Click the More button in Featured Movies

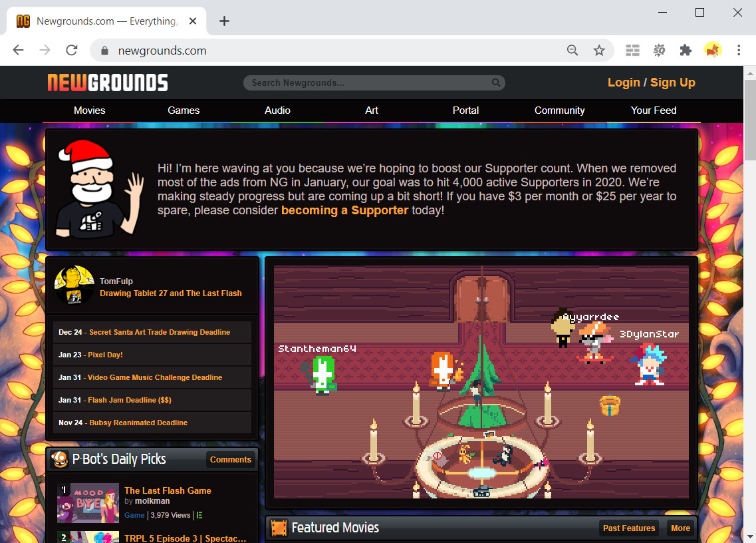click(680, 528)
